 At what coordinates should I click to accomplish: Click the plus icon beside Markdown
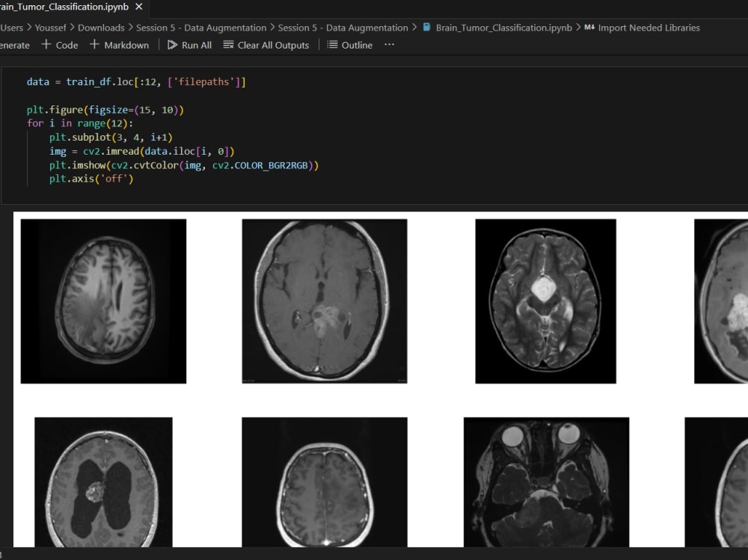pyautogui.click(x=94, y=44)
